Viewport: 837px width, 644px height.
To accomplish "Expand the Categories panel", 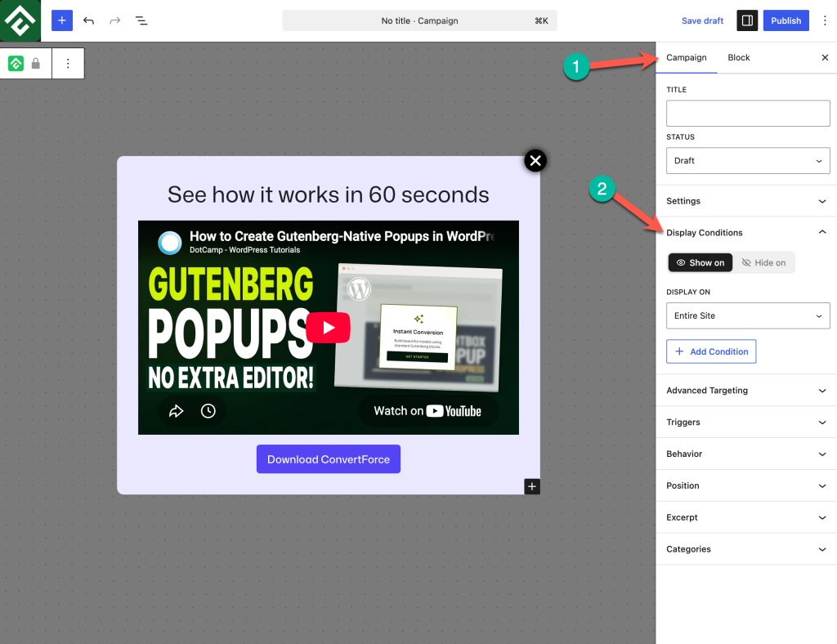I will point(746,549).
